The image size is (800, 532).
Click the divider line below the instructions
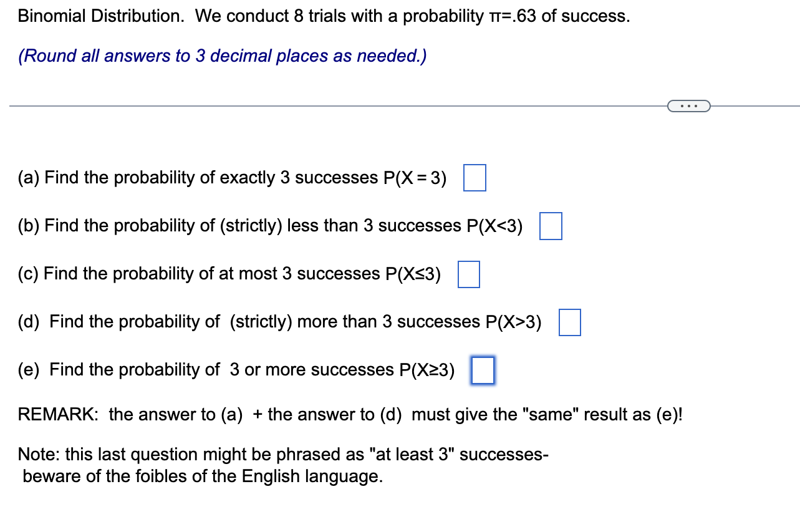coord(312,106)
